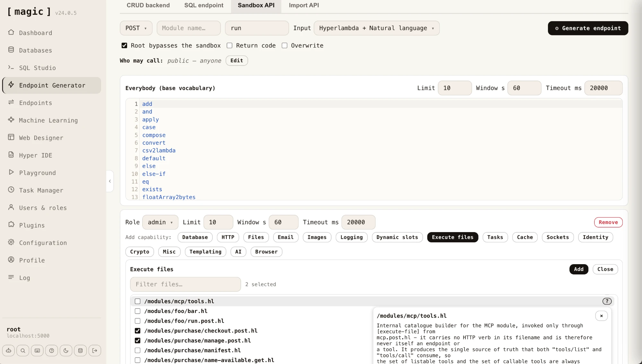
Task: Click Add in Execute files panel
Action: [x=579, y=269]
